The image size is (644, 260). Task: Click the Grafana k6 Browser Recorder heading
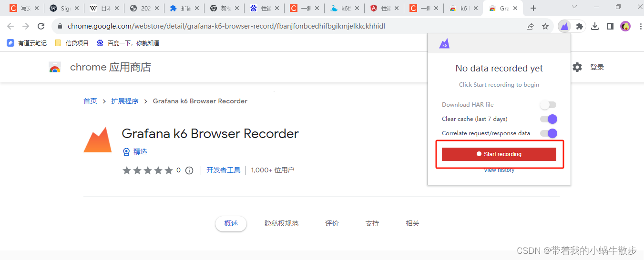point(210,133)
